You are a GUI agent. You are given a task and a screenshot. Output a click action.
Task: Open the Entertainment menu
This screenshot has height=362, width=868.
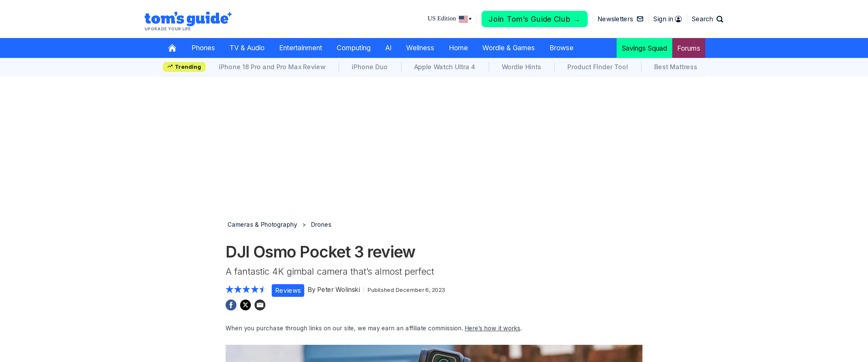pyautogui.click(x=301, y=48)
